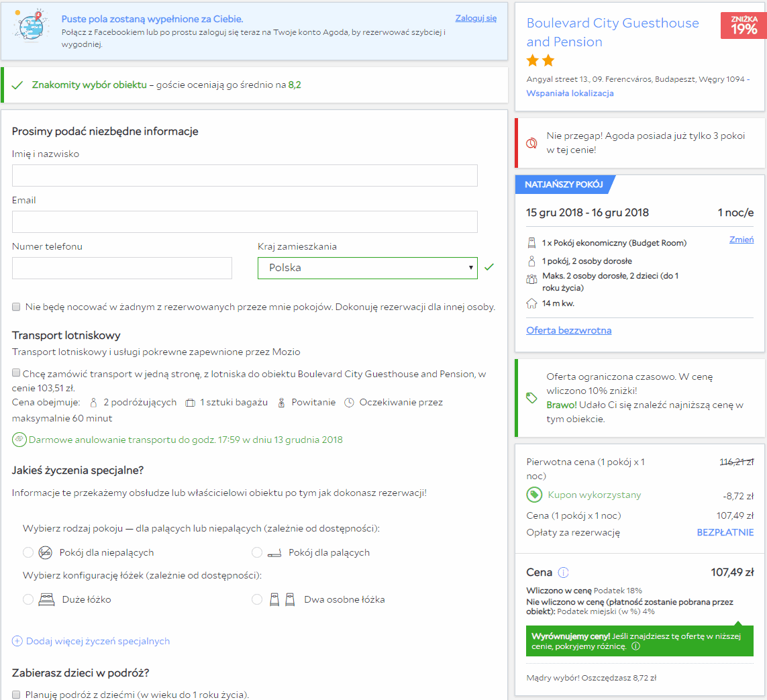Click the greeter icon beside Powitanie
The height and width of the screenshot is (700, 767).
281,403
